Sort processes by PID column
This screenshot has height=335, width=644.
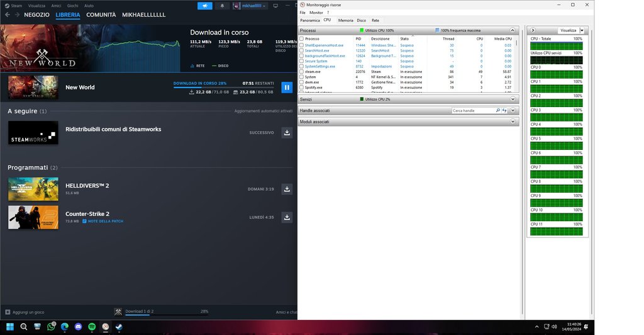point(358,38)
